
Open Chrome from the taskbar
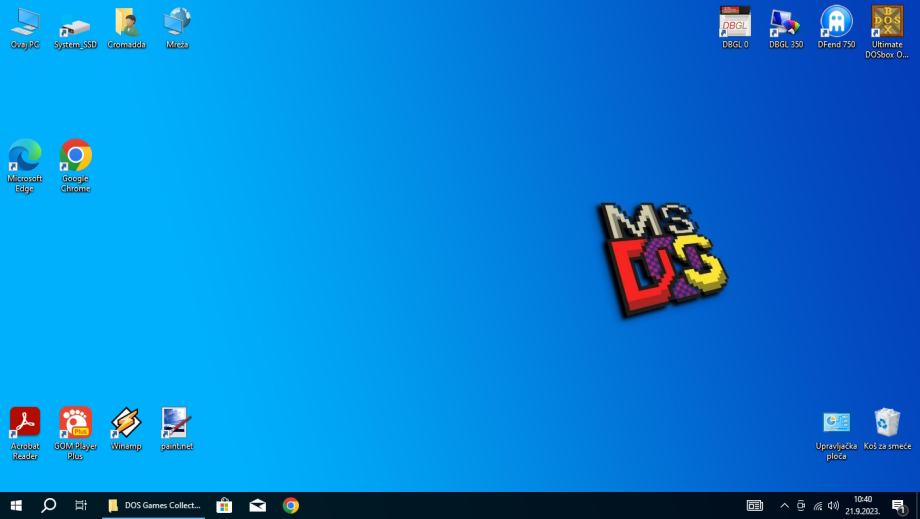pos(291,506)
